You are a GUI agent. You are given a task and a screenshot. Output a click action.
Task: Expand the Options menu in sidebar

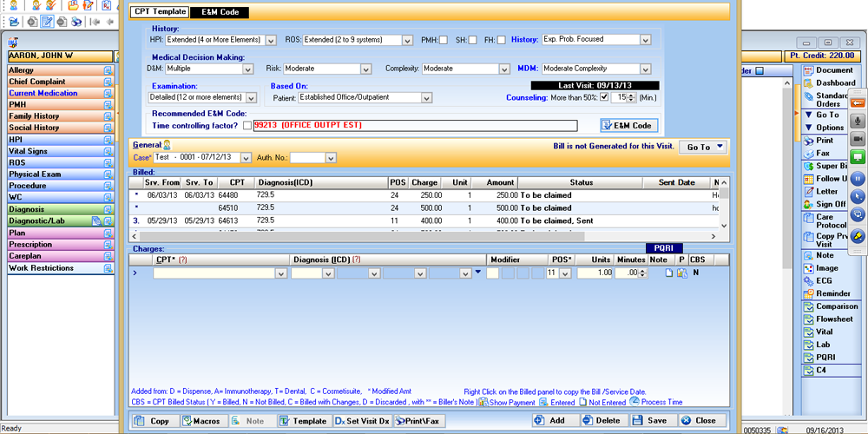click(825, 128)
